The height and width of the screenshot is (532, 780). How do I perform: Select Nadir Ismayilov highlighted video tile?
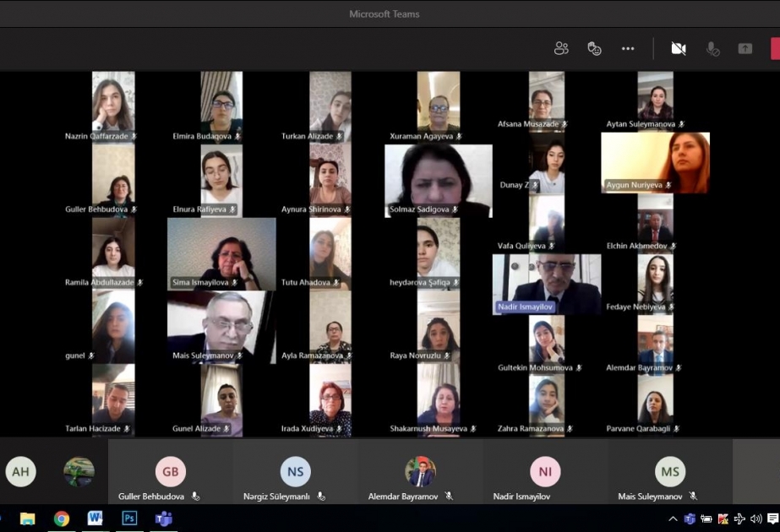pos(547,285)
